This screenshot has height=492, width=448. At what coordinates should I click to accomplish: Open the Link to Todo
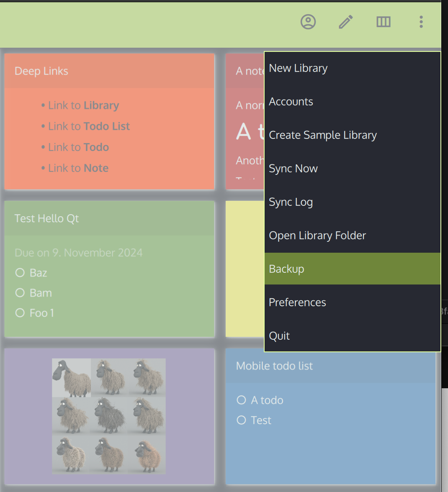[x=78, y=147]
